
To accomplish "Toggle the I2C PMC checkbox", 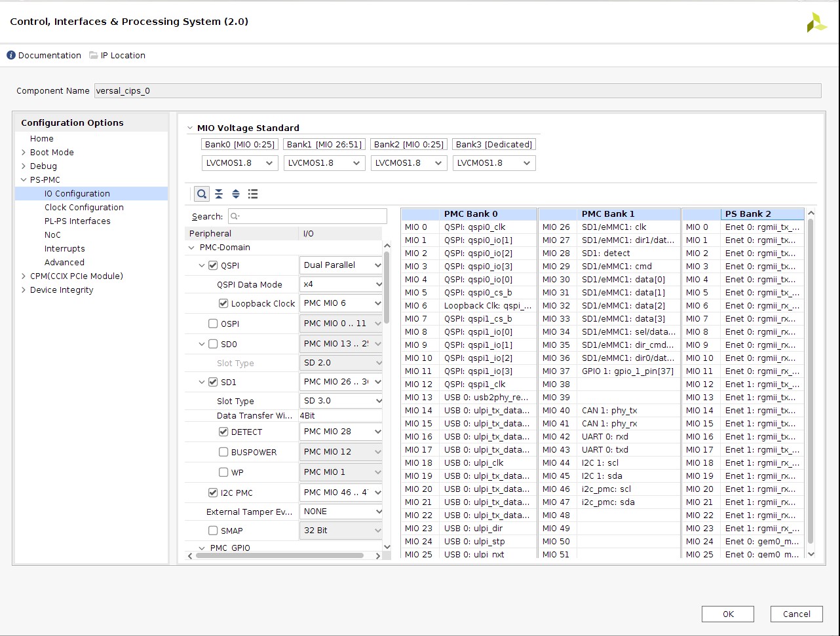I will tap(213, 493).
